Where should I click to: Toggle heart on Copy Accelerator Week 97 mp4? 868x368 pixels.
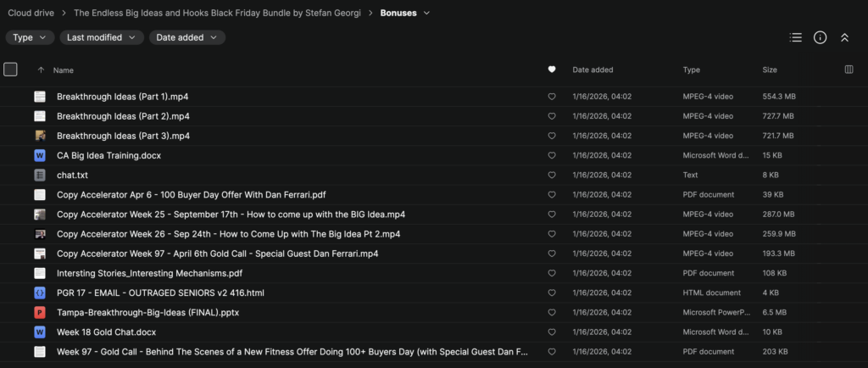pos(551,254)
